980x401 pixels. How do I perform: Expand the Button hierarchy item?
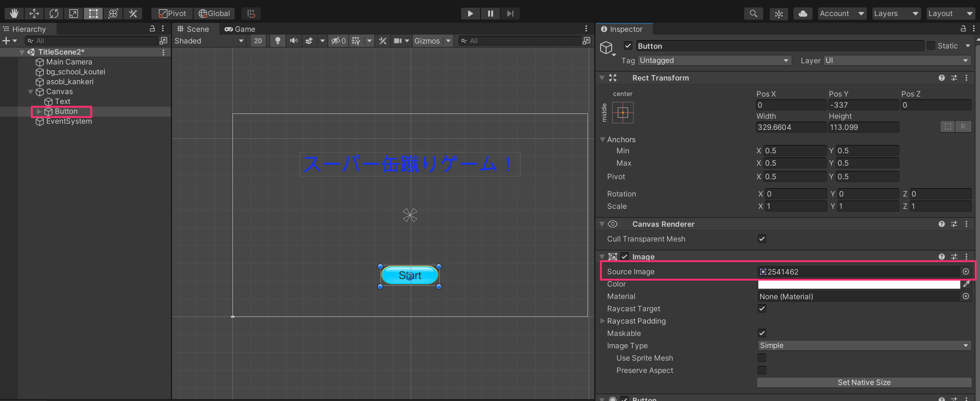tap(39, 111)
